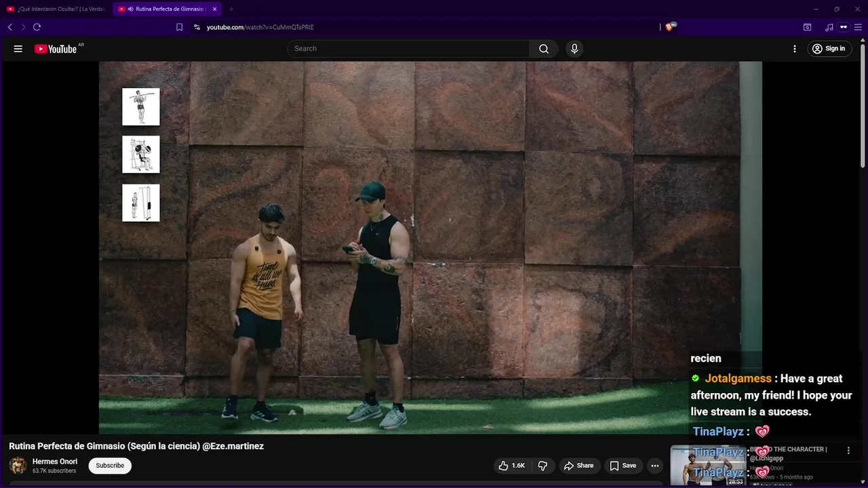Focus the YouTube Search input field

pyautogui.click(x=409, y=49)
